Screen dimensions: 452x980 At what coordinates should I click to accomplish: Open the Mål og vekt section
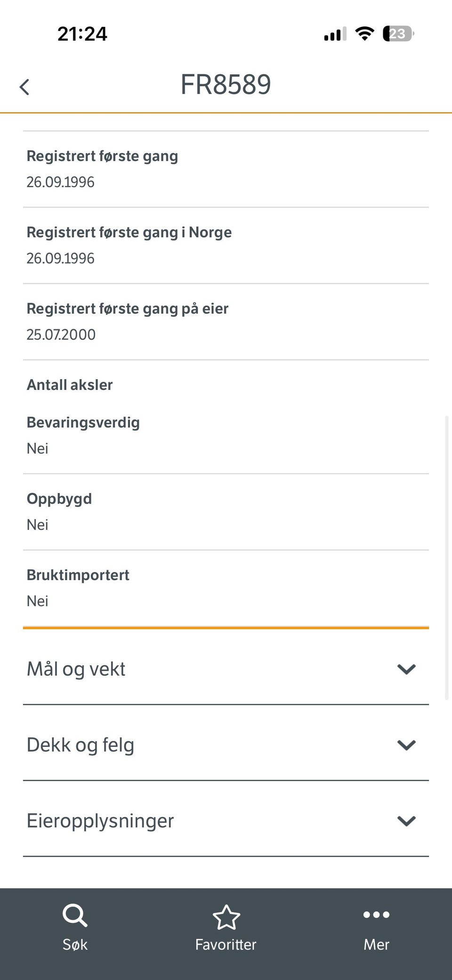[76, 669]
